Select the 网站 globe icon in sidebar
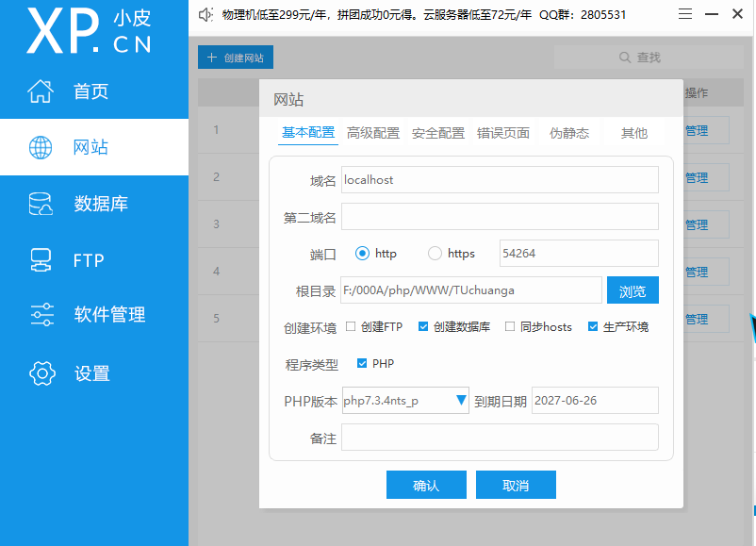Image resolution: width=756 pixels, height=546 pixels. click(41, 147)
